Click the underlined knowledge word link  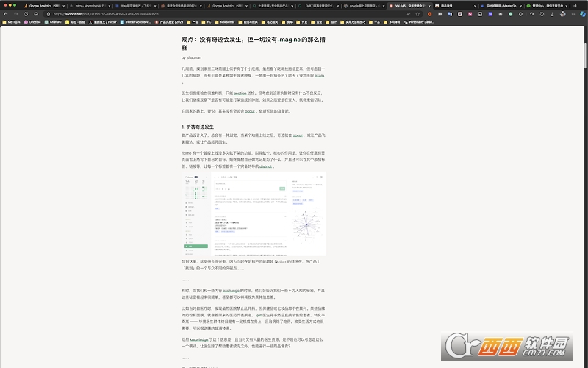click(198, 339)
